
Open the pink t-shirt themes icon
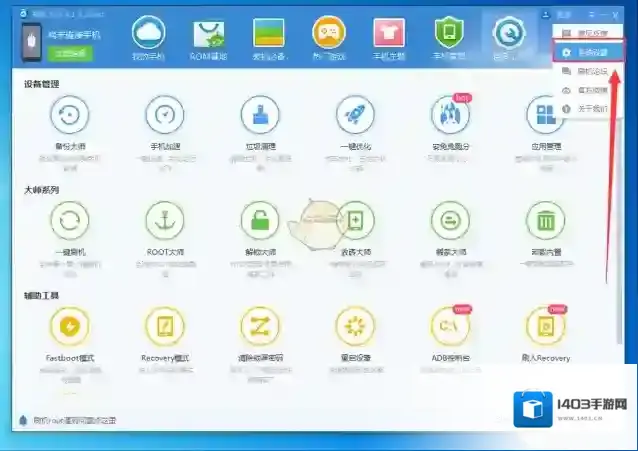pyautogui.click(x=389, y=33)
